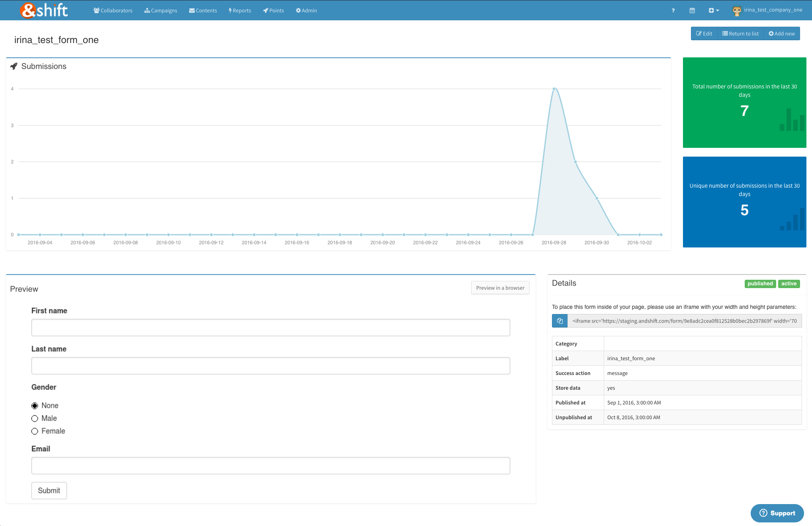This screenshot has width=812, height=526.
Task: Expand the plus quick-add dropdown
Action: coord(714,10)
